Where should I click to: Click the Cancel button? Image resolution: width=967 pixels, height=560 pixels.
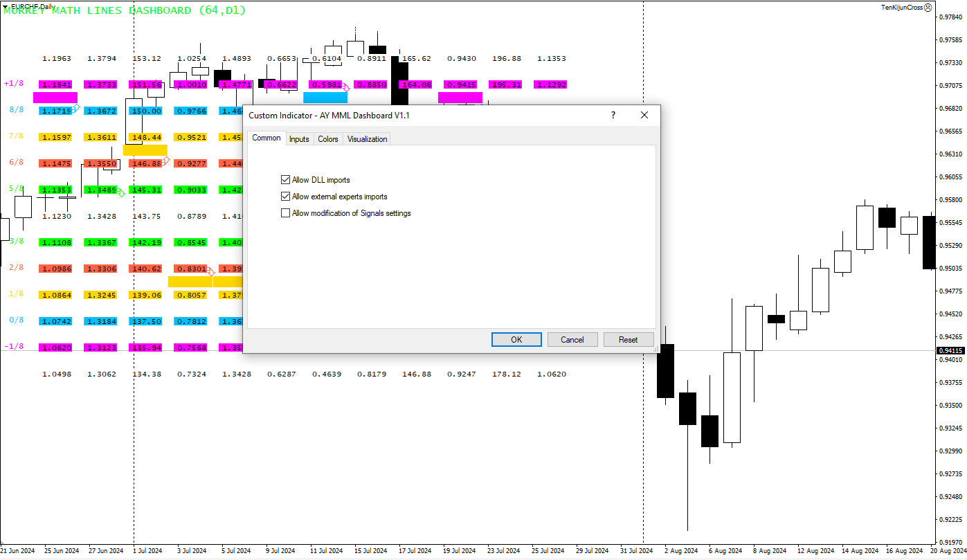point(572,340)
